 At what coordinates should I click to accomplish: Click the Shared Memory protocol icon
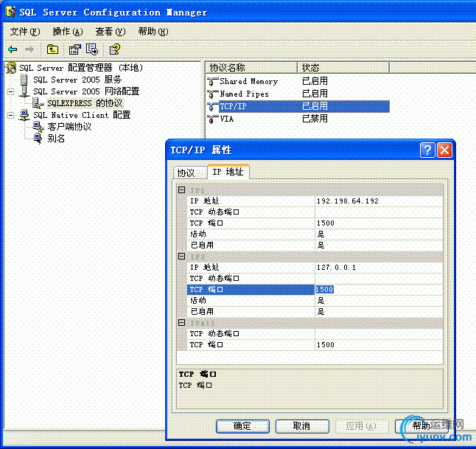coord(213,81)
